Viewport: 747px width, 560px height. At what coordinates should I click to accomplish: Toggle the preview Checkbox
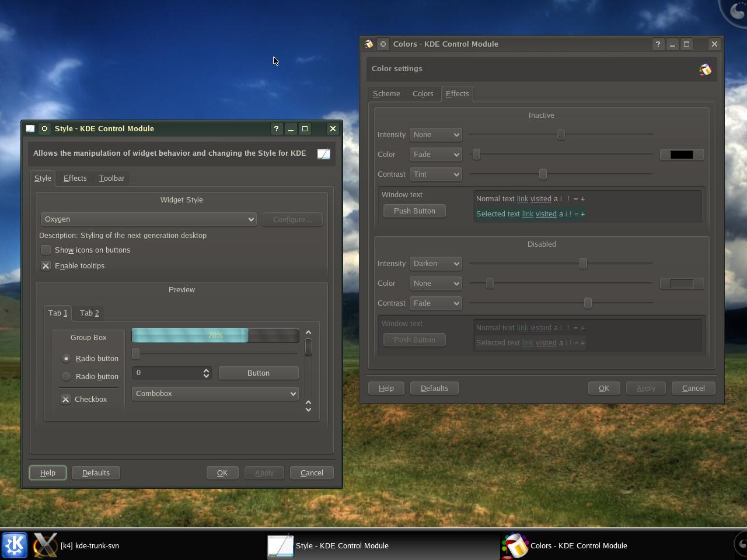65,399
